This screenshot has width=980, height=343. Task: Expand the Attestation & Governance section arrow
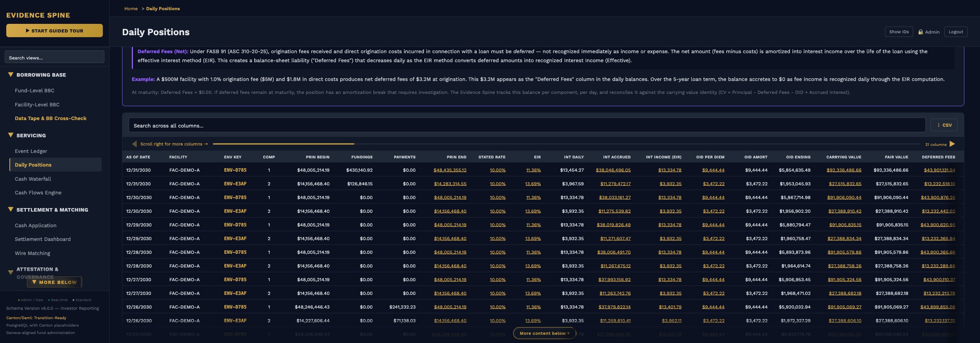coord(11,273)
